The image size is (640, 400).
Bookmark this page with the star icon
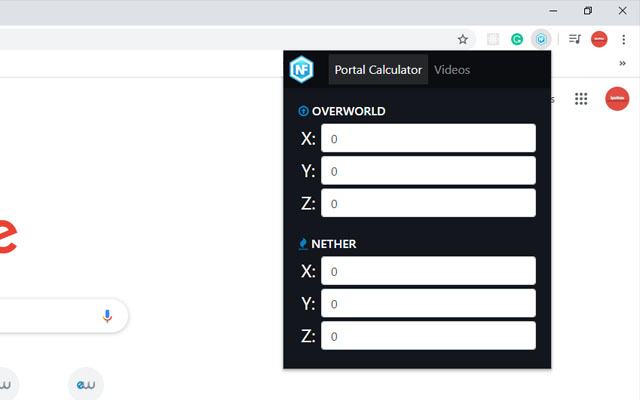tap(463, 40)
